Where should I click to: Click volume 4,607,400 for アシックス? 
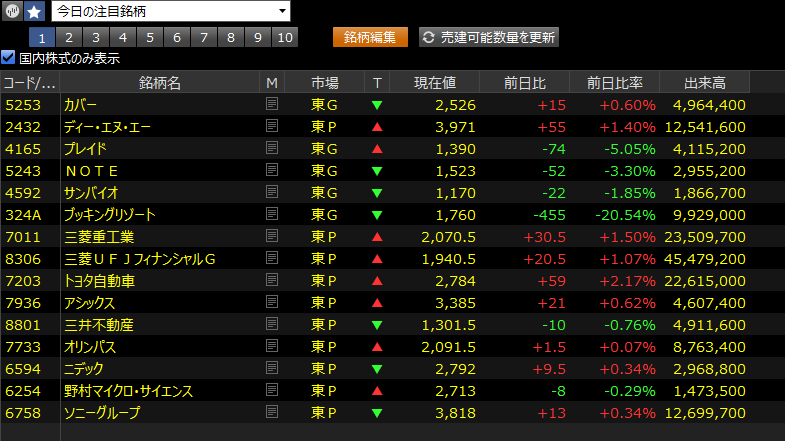709,303
